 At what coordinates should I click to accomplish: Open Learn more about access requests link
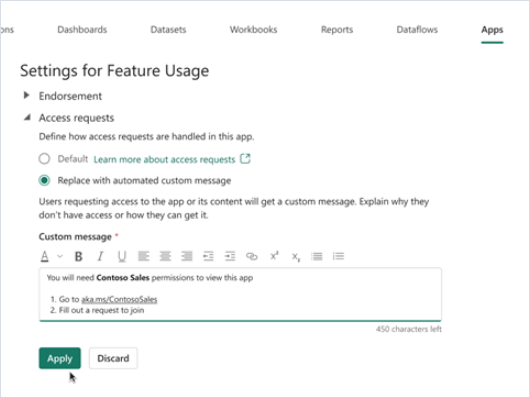(x=164, y=159)
